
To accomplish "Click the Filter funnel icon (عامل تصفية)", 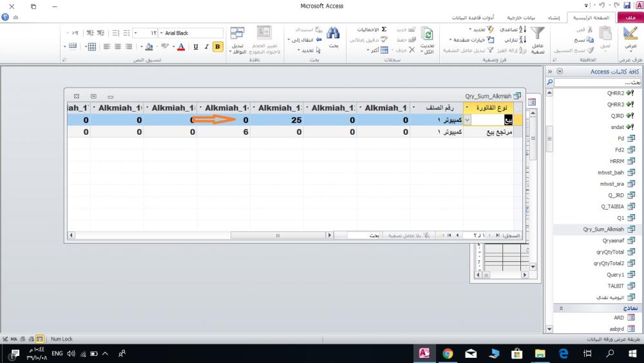I will click(537, 34).
